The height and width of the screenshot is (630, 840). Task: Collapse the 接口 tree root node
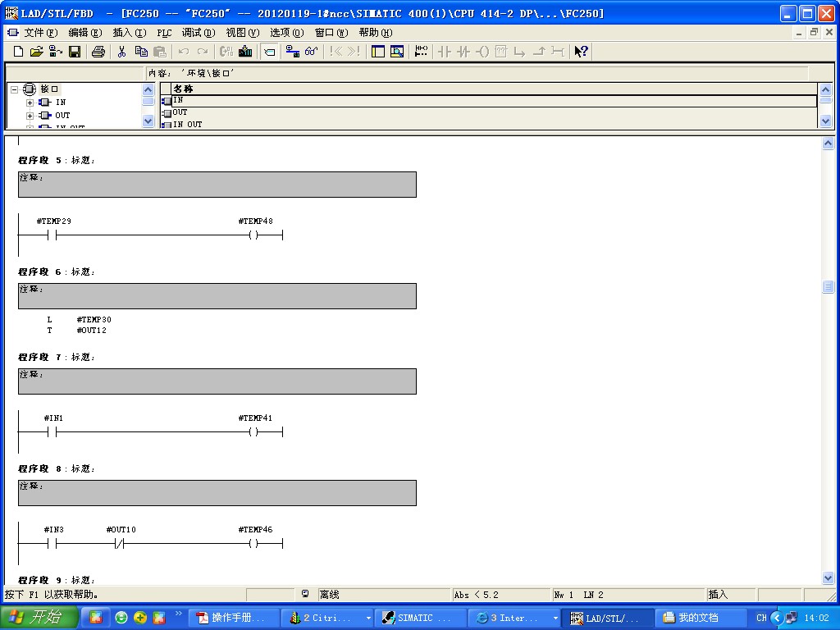[15, 89]
